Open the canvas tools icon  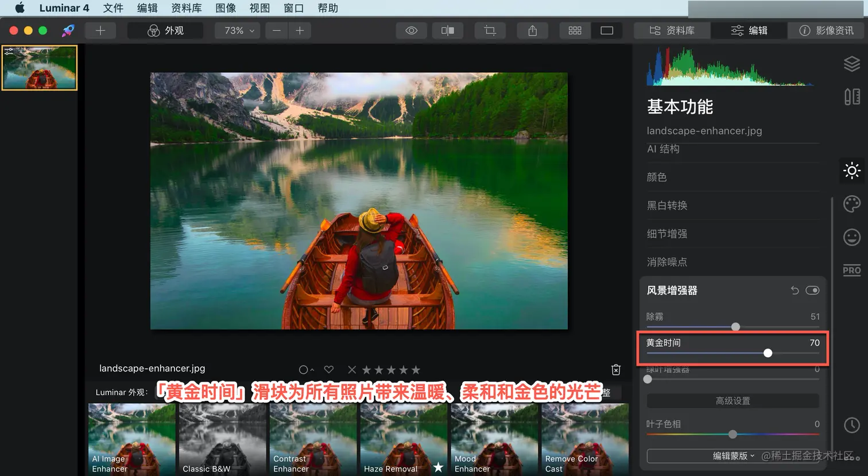pos(852,96)
